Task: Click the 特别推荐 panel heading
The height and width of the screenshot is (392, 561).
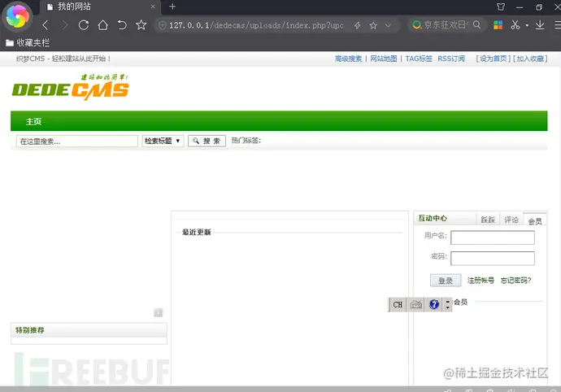Action: 30,330
